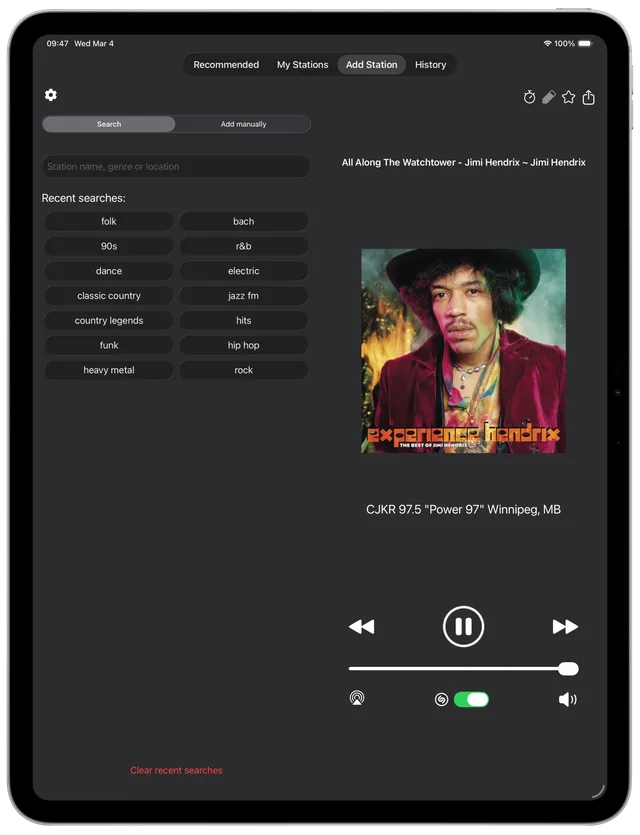640x835 pixels.
Task: Tap the battery indicator in status bar
Action: click(x=585, y=43)
